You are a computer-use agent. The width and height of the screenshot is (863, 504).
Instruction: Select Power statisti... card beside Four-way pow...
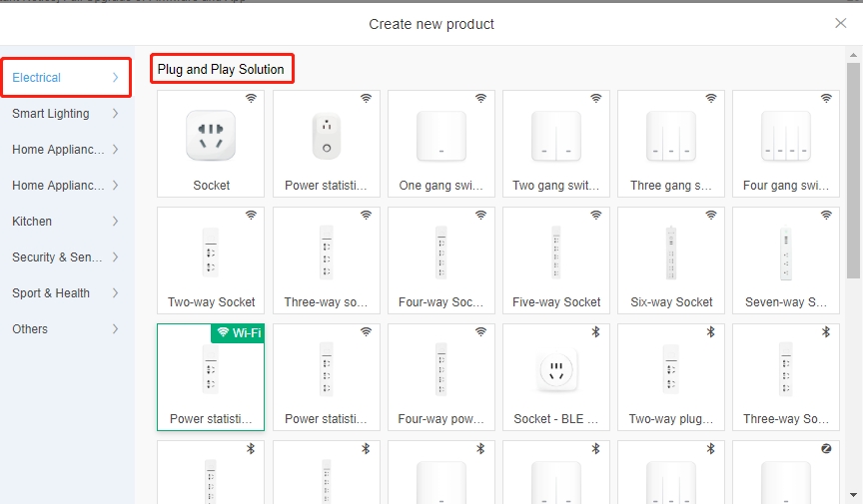click(327, 377)
